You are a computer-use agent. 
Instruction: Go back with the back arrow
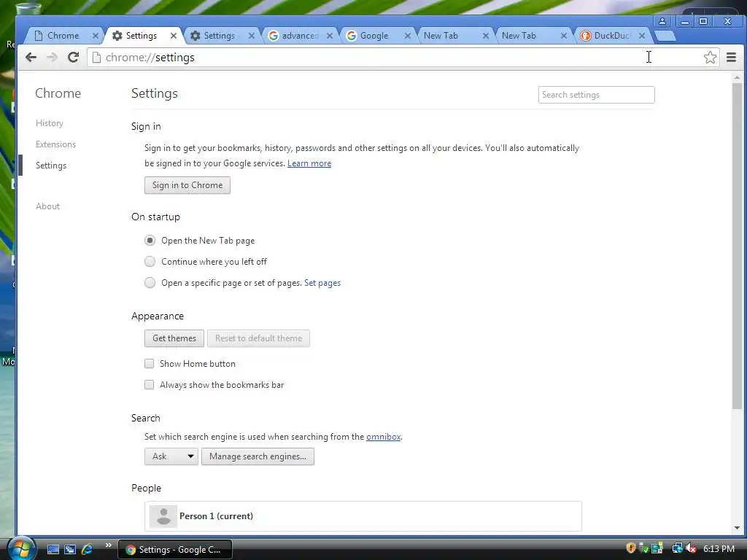(31, 58)
